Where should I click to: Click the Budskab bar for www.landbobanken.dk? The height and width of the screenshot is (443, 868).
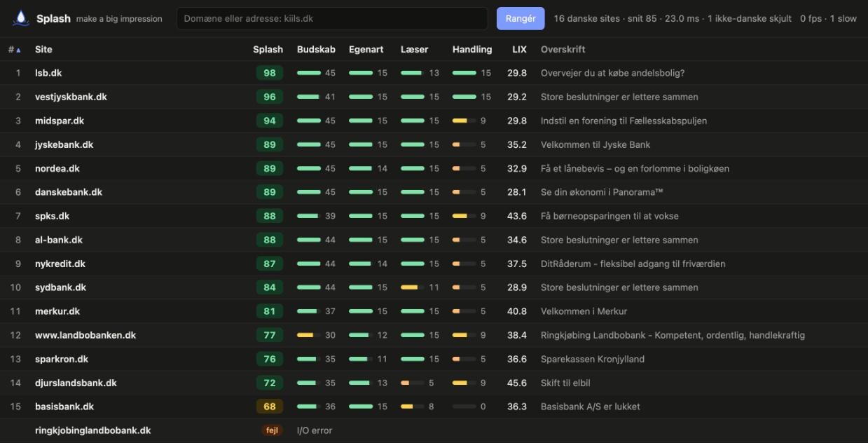(309, 335)
